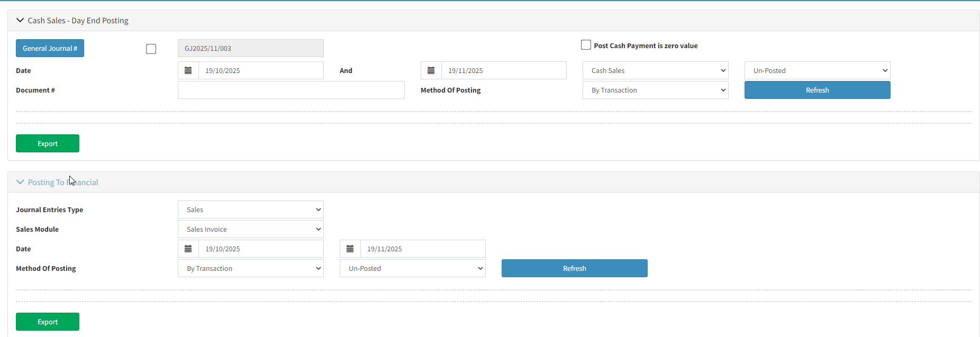Screen dimensions: 980x337
Task: Open Un-Posted dropdown in Posting To Financial
Action: coord(412,268)
